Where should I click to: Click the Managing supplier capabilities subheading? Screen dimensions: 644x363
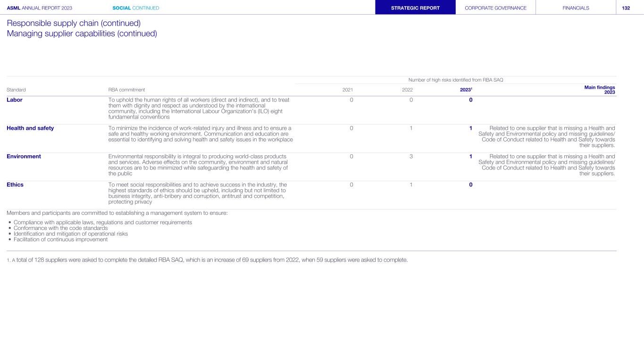82,34
